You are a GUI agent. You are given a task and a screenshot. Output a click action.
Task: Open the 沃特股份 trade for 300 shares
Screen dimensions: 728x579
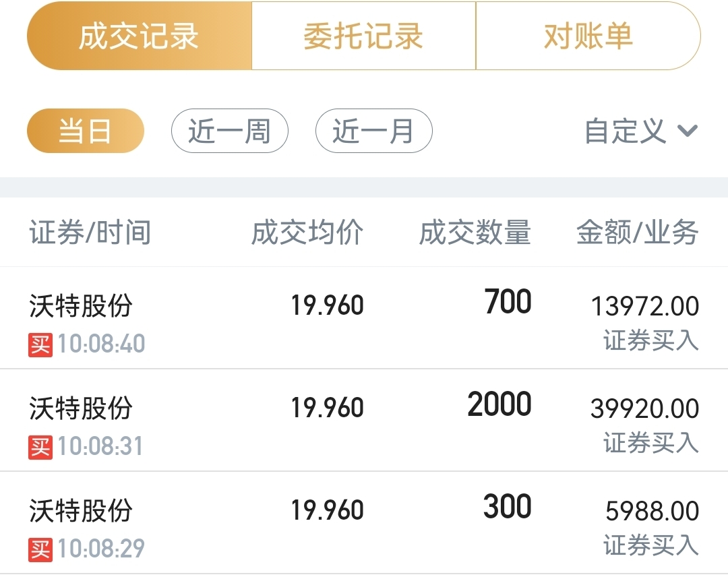point(81,511)
